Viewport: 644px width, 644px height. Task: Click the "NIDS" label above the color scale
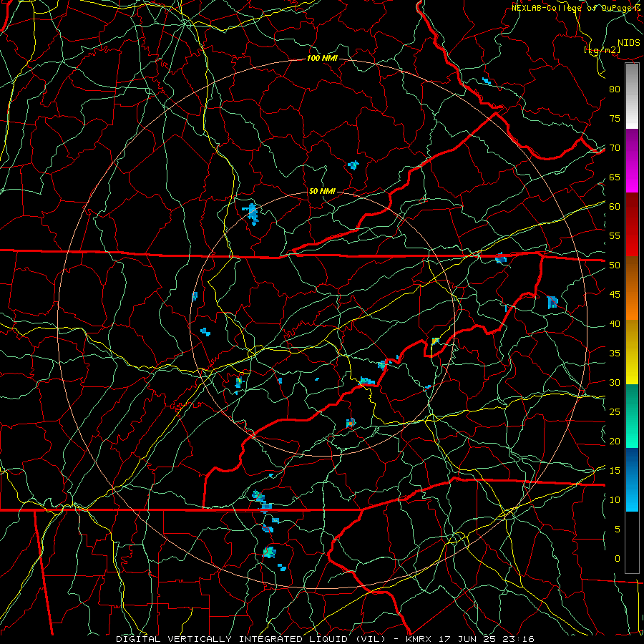[629, 43]
